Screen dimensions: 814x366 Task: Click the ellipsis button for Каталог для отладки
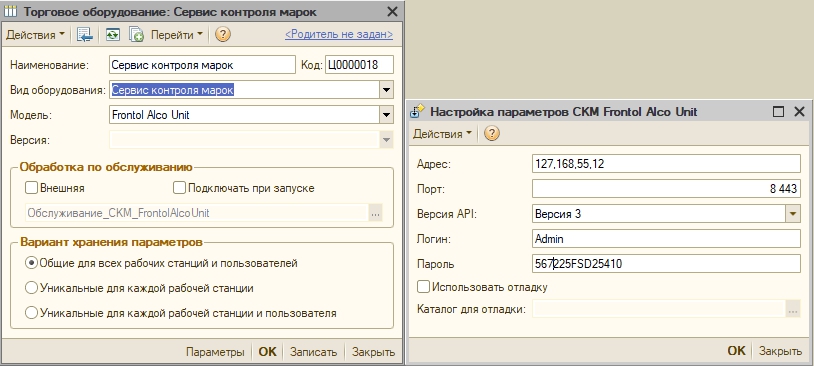[793, 310]
